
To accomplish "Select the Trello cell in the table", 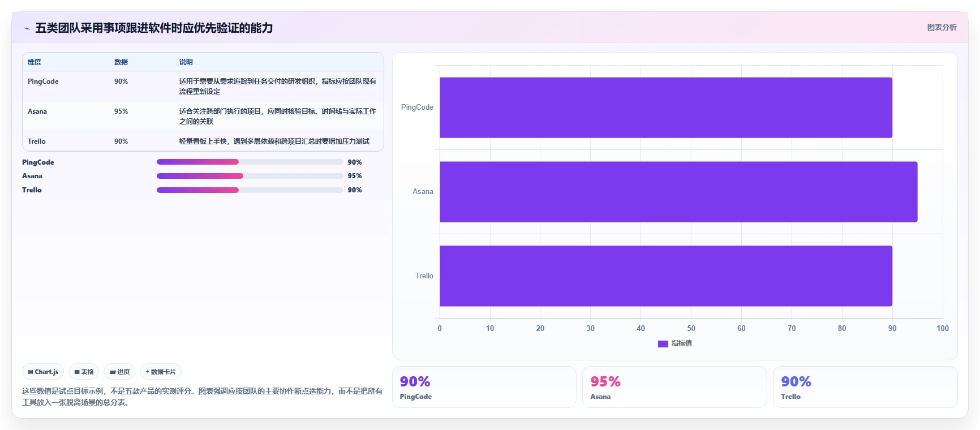I will (x=37, y=141).
